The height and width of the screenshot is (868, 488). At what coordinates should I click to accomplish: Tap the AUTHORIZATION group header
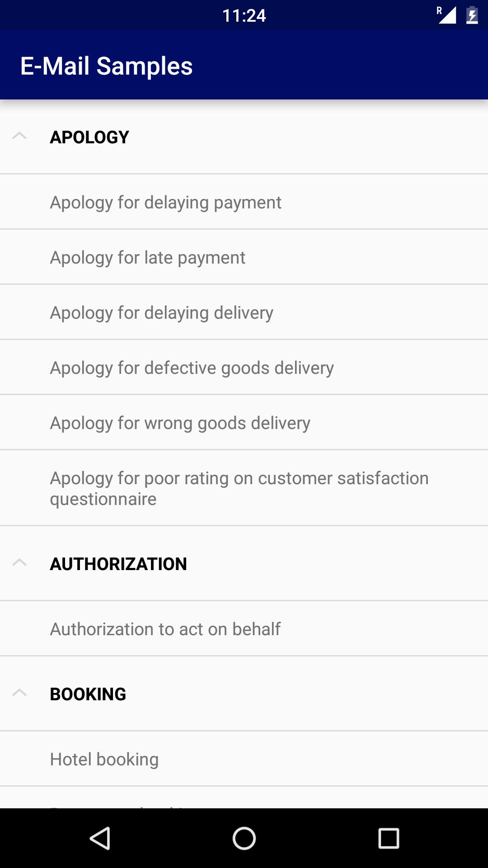118,564
